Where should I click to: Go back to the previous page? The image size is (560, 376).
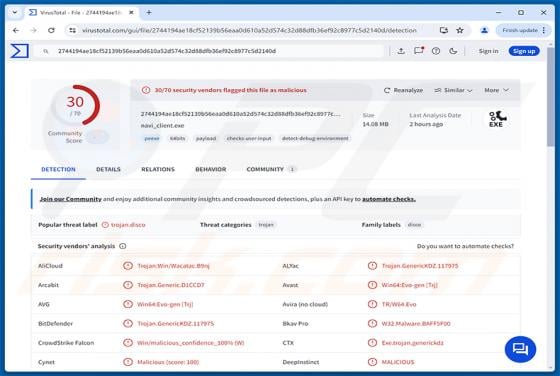point(16,31)
